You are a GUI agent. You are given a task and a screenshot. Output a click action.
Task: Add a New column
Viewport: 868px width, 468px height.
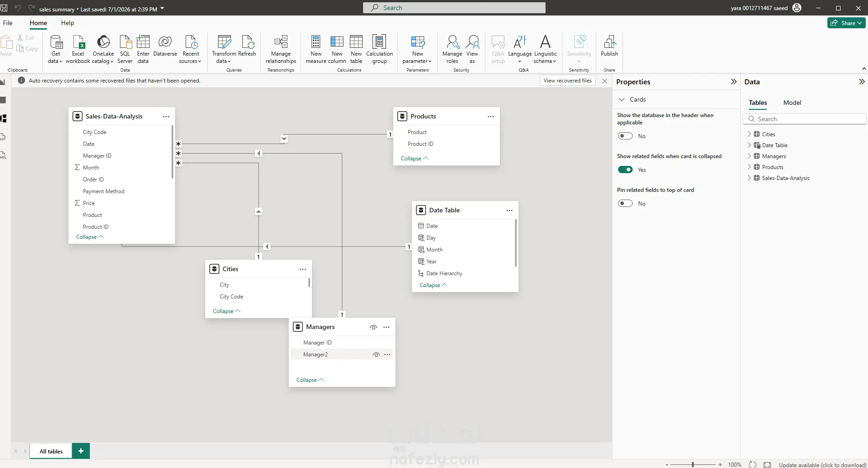click(x=337, y=49)
